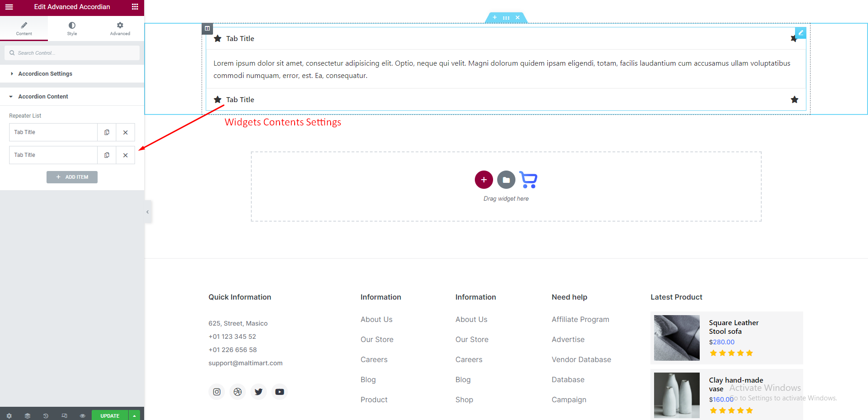
Task: Open the History panel icon
Action: click(x=46, y=415)
